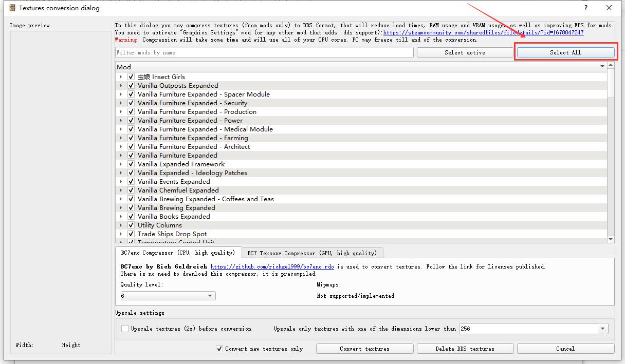Click the Delete DDS textures button

(465, 349)
